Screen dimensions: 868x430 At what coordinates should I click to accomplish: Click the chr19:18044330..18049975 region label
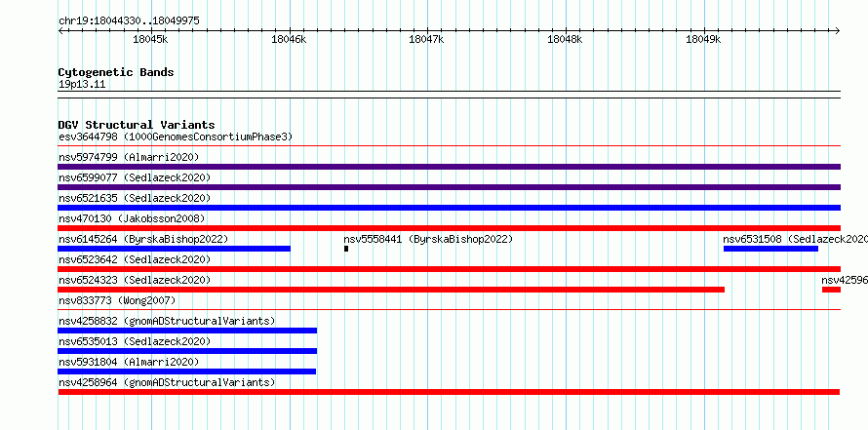pos(129,21)
